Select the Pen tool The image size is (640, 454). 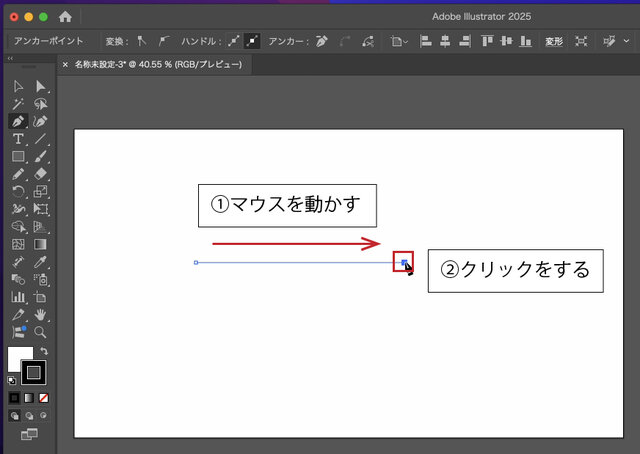click(18, 121)
